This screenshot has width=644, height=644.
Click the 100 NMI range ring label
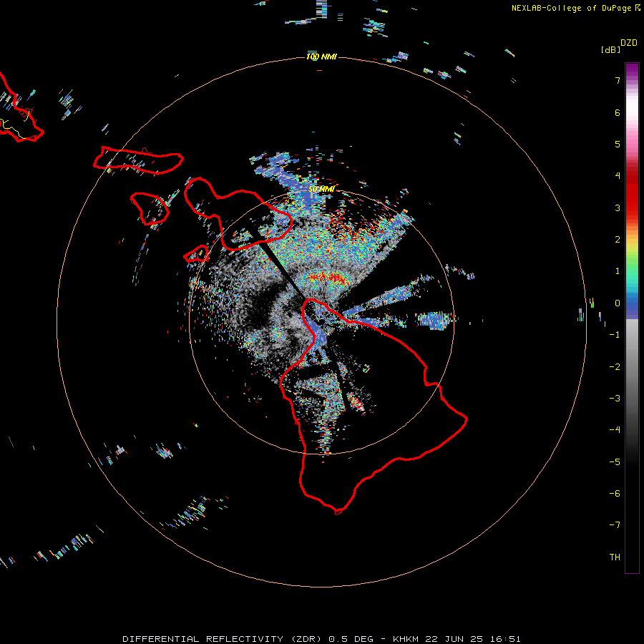[321, 57]
